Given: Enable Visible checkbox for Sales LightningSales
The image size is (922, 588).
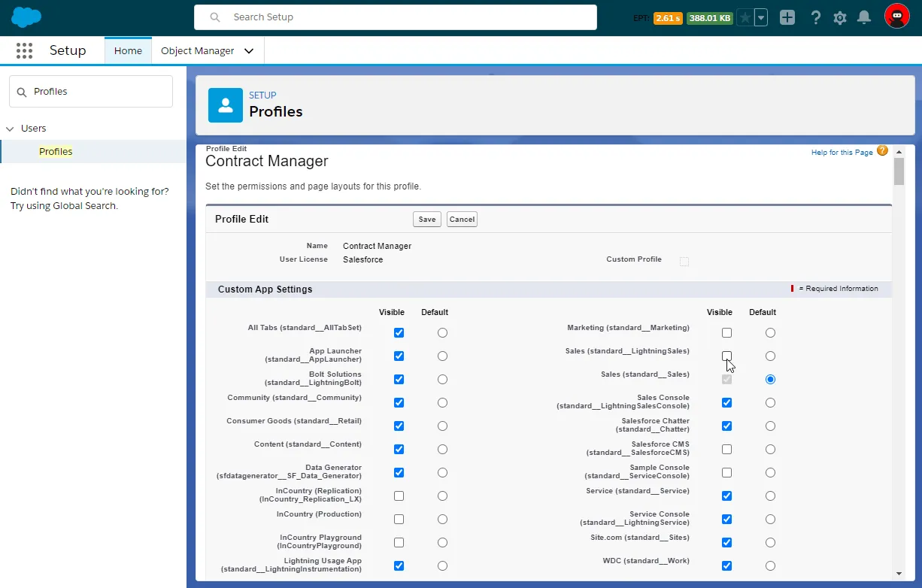Looking at the screenshot, I should 726,356.
